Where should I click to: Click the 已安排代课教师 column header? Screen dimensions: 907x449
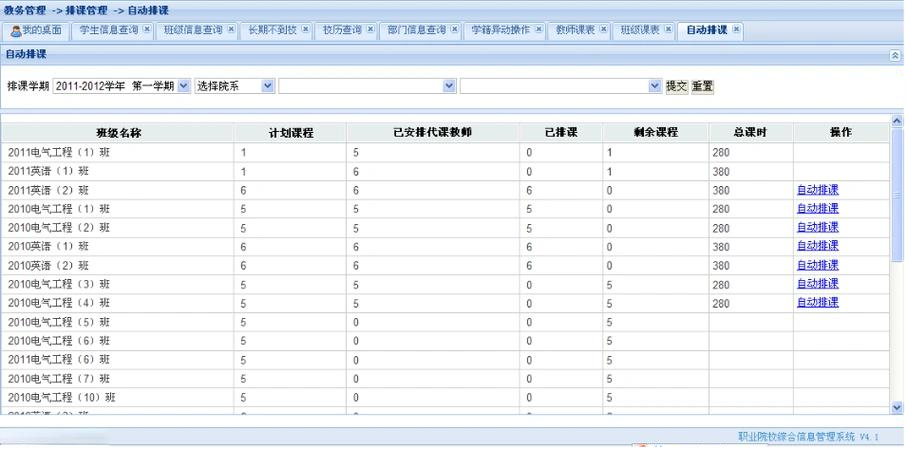433,133
